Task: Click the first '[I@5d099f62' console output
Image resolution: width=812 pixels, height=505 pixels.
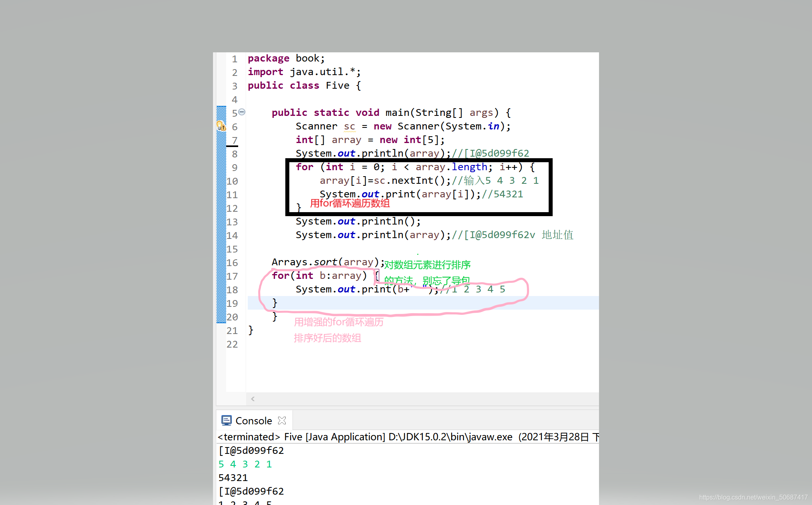Action: point(251,451)
